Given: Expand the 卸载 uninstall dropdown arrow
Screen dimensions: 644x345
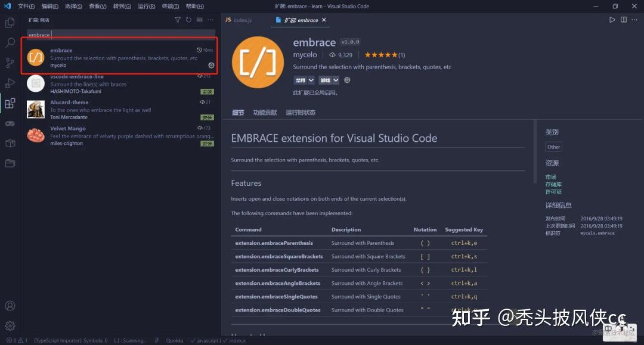Looking at the screenshot, I should (336, 80).
